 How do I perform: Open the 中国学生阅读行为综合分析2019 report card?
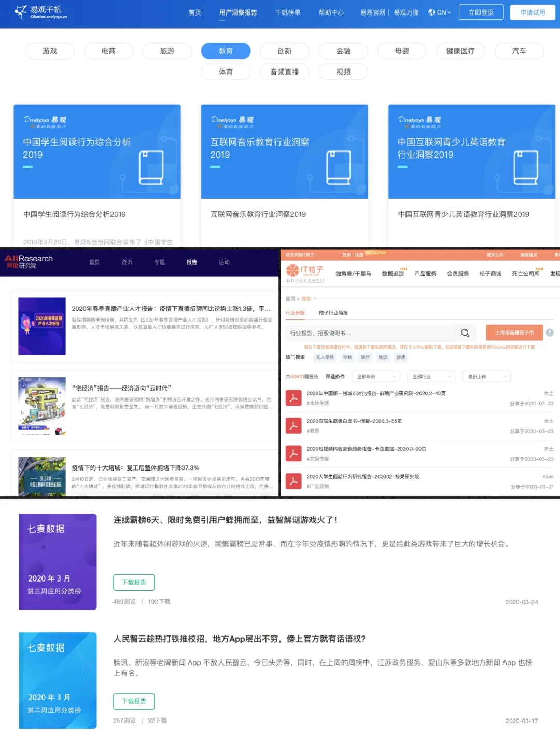click(97, 175)
